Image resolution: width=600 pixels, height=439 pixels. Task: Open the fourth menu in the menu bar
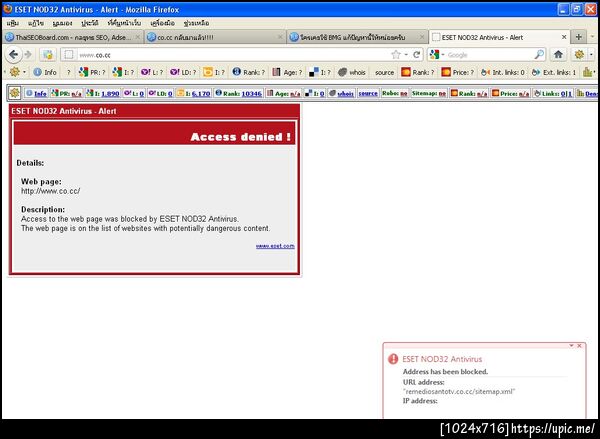click(90, 23)
